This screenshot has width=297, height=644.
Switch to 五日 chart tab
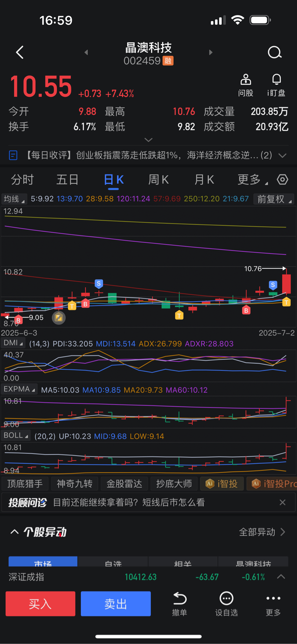pyautogui.click(x=68, y=179)
